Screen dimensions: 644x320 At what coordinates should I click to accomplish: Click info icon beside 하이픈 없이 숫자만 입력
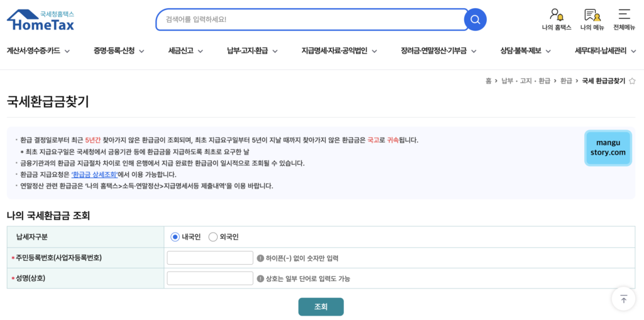click(260, 258)
